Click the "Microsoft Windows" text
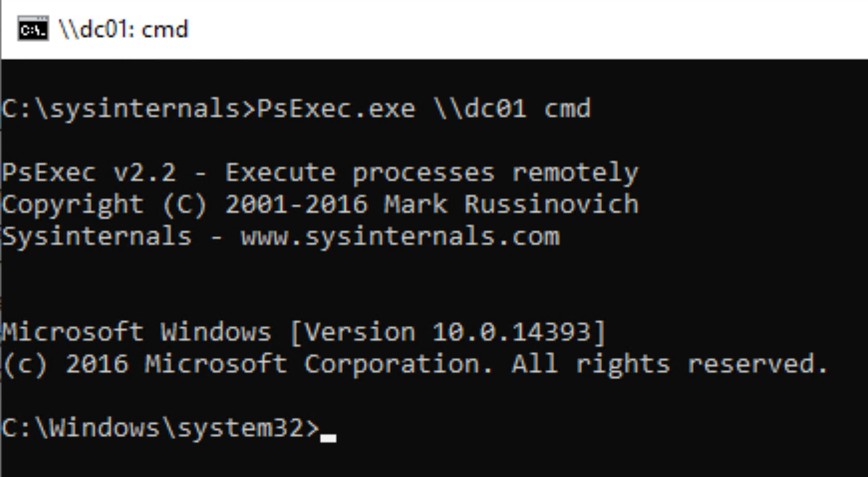 [137, 331]
